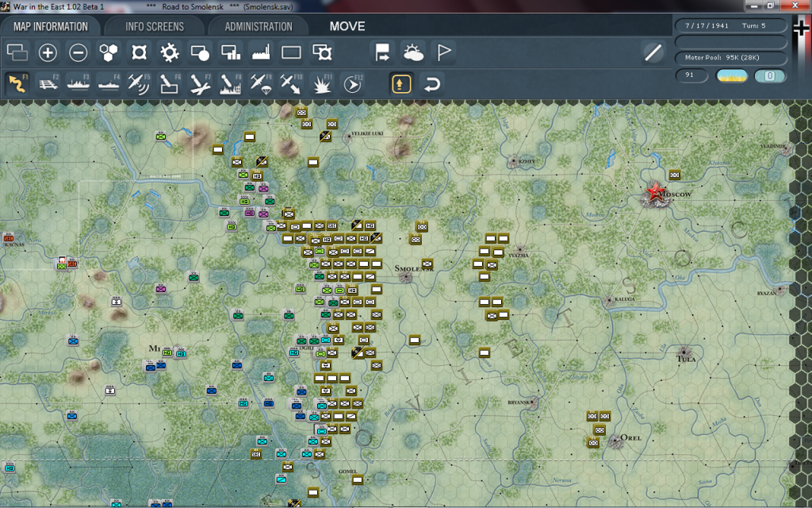The height and width of the screenshot is (508, 812).
Task: Select air transport parachute mode (F9)
Action: [260, 83]
